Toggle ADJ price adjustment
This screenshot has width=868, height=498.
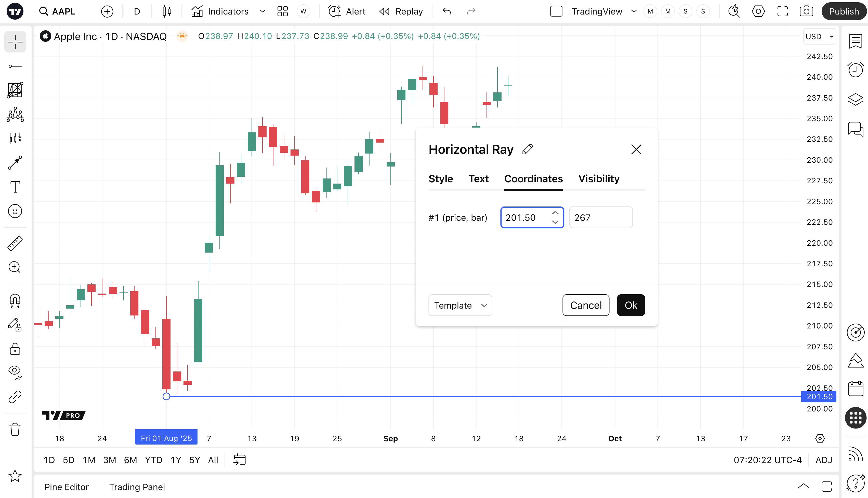pos(823,460)
